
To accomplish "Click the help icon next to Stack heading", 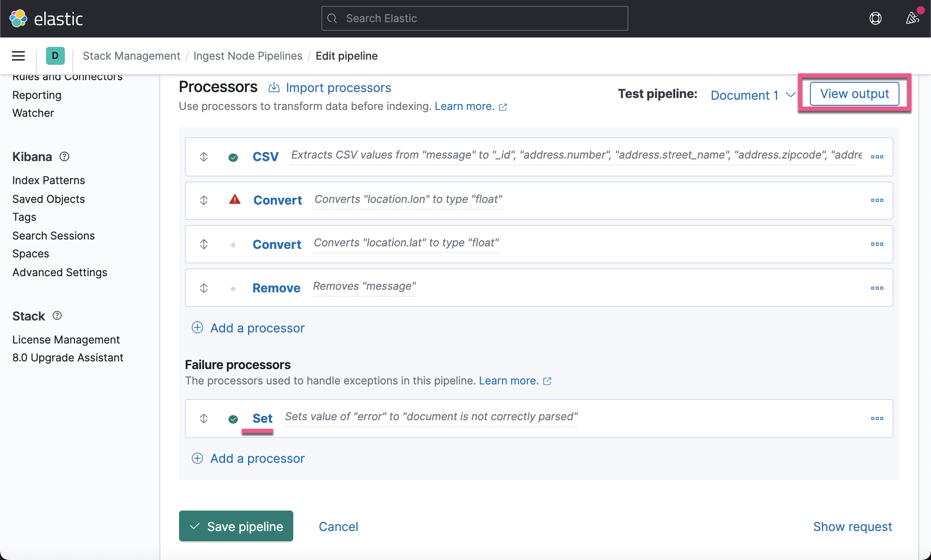I will pos(57,316).
